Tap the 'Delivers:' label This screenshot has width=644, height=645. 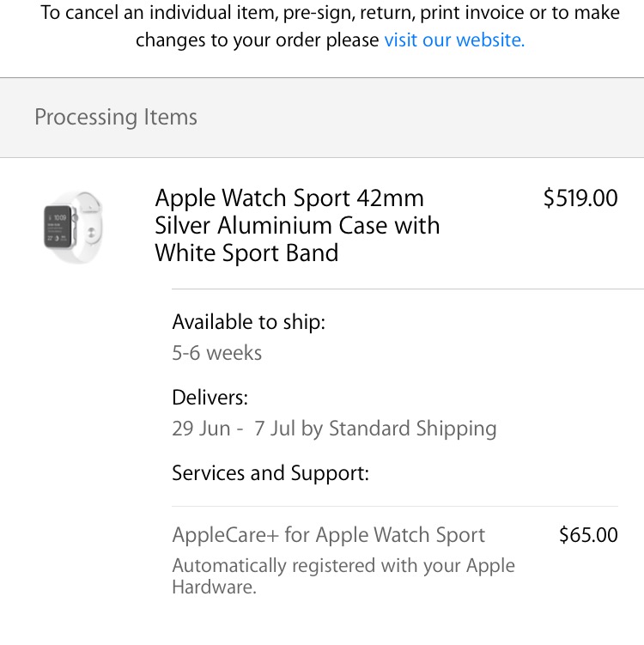point(210,398)
